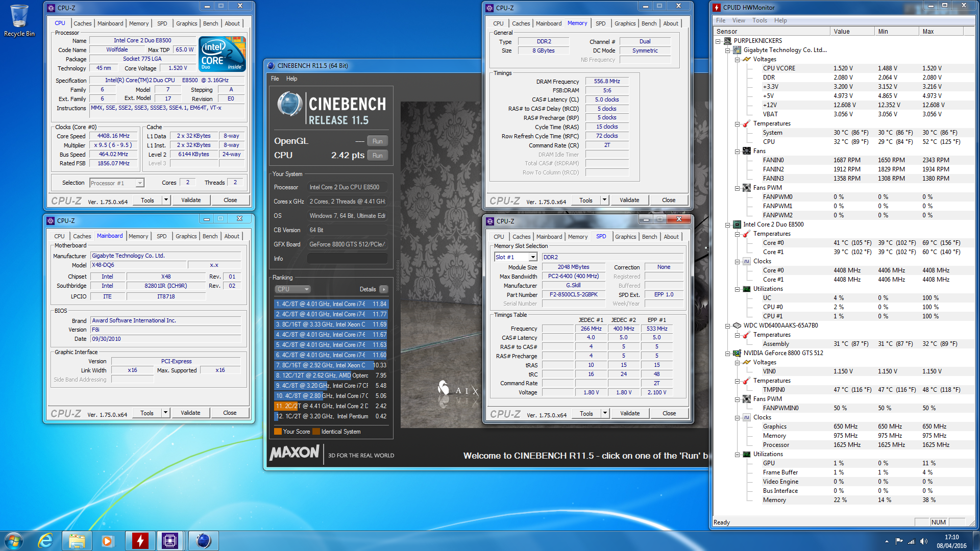Collapse WDC WD6400AAKS node
This screenshot has height=551, width=980.
728,325
